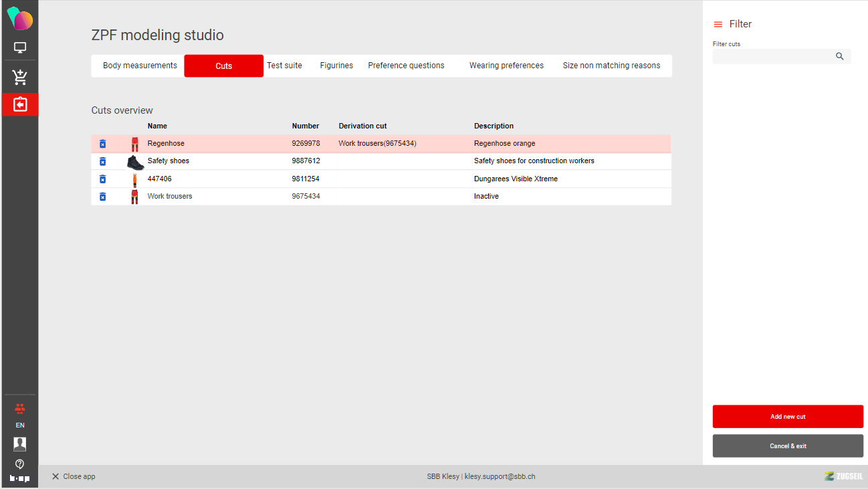Open the Body measurements tab

click(140, 66)
